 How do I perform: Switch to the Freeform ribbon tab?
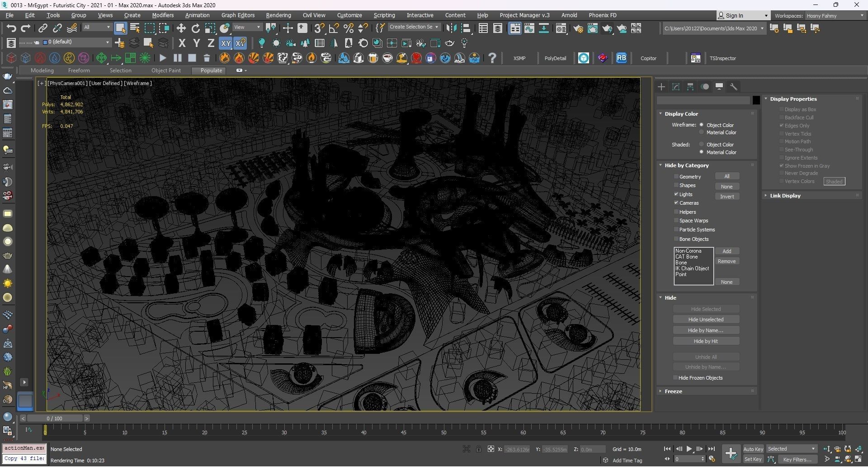coord(79,70)
